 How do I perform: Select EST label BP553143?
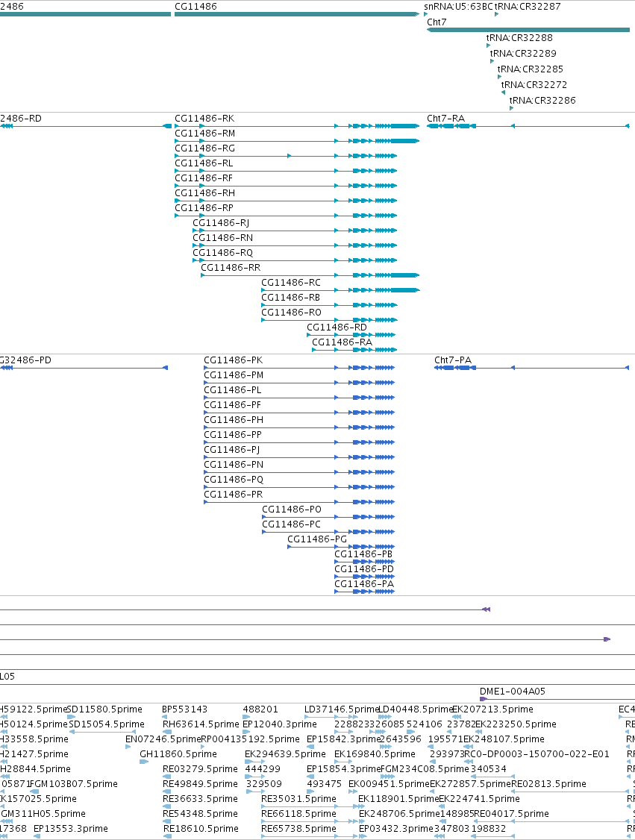[x=185, y=709]
